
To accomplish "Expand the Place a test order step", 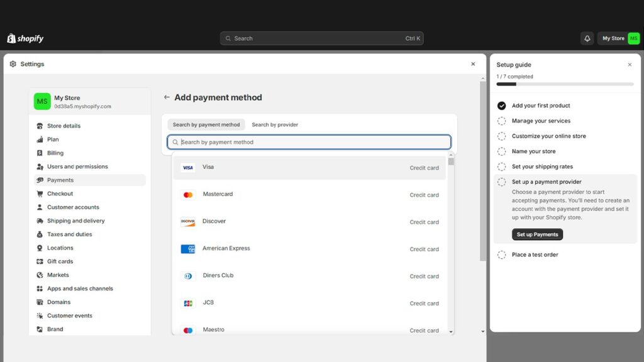I will click(x=535, y=255).
